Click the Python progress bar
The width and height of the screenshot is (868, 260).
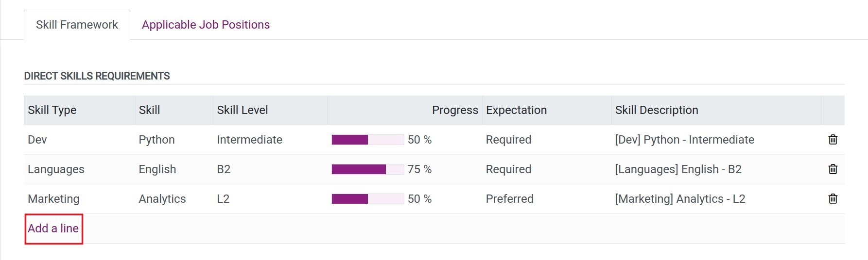pos(367,140)
